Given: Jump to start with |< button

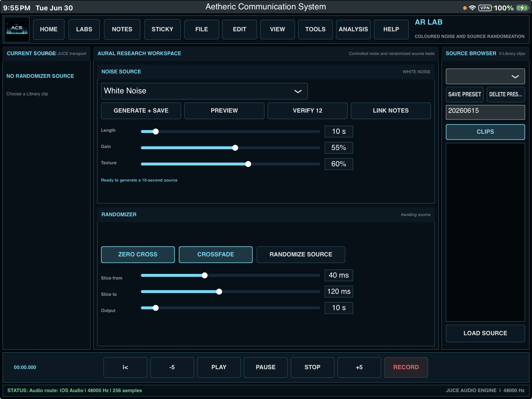Looking at the screenshot, I should click(125, 367).
